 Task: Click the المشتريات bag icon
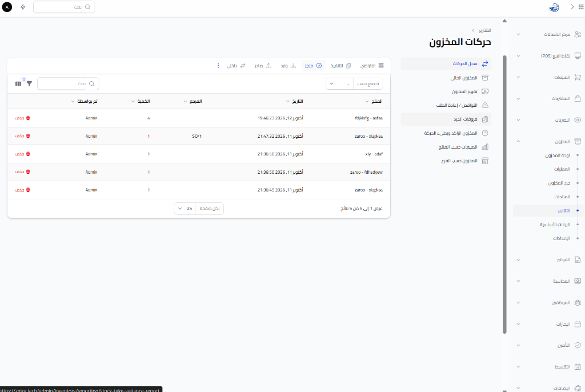pos(578,98)
